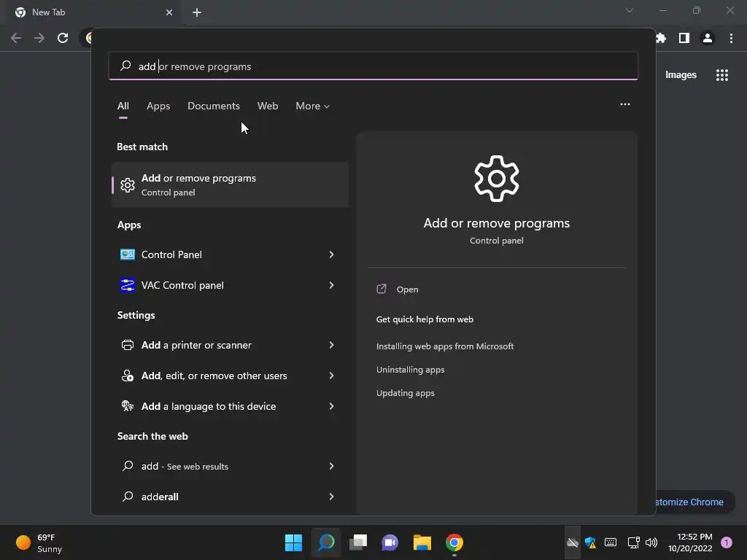
Task: Open Task View from the taskbar
Action: coord(358,542)
